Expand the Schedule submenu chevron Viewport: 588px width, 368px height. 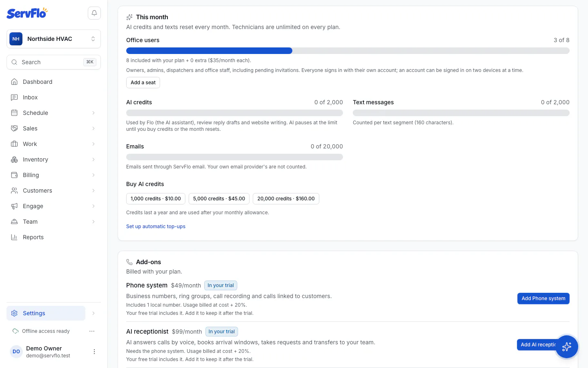point(94,113)
